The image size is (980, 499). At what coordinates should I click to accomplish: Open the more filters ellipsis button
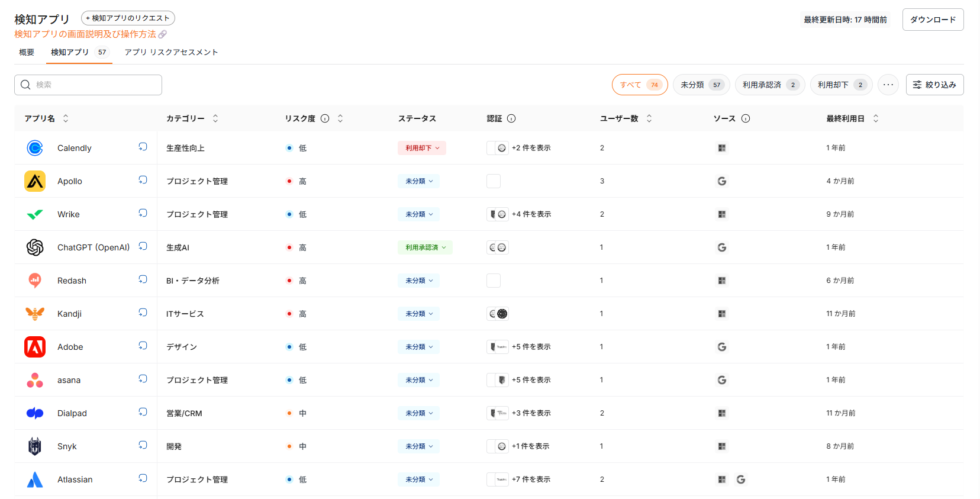(888, 85)
